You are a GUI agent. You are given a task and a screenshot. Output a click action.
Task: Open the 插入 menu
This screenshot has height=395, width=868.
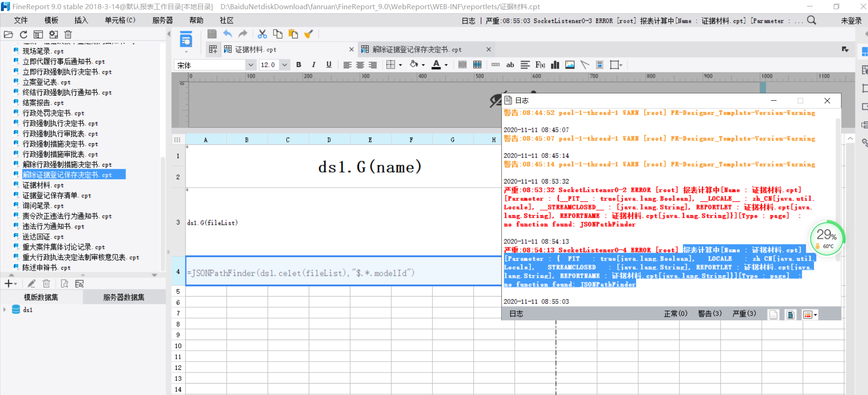tap(81, 20)
